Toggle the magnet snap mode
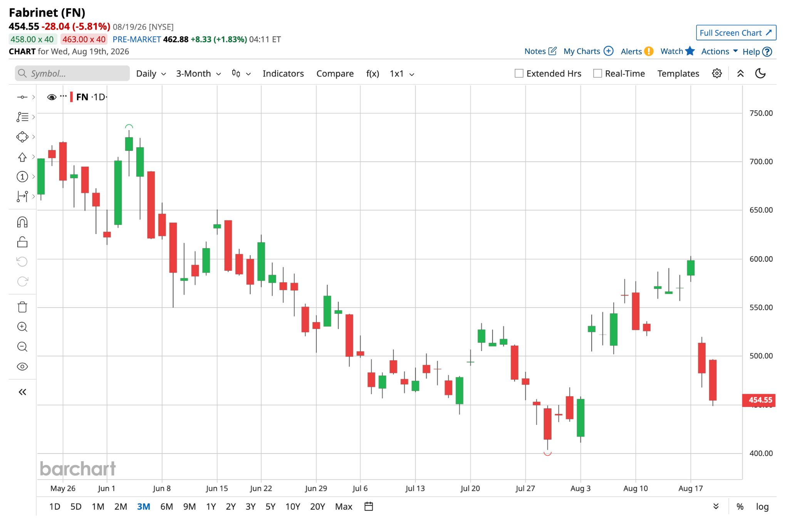Image resolution: width=789 pixels, height=532 pixels. (22, 222)
